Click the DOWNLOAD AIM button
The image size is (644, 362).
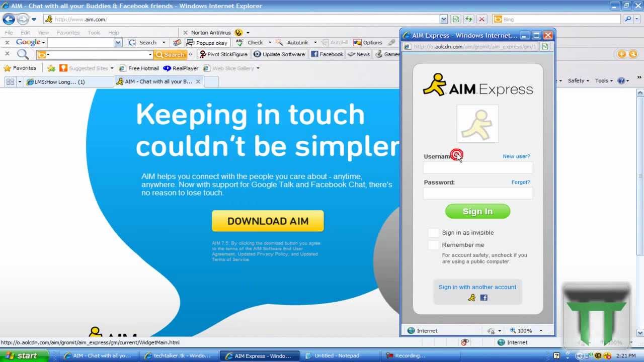click(268, 221)
